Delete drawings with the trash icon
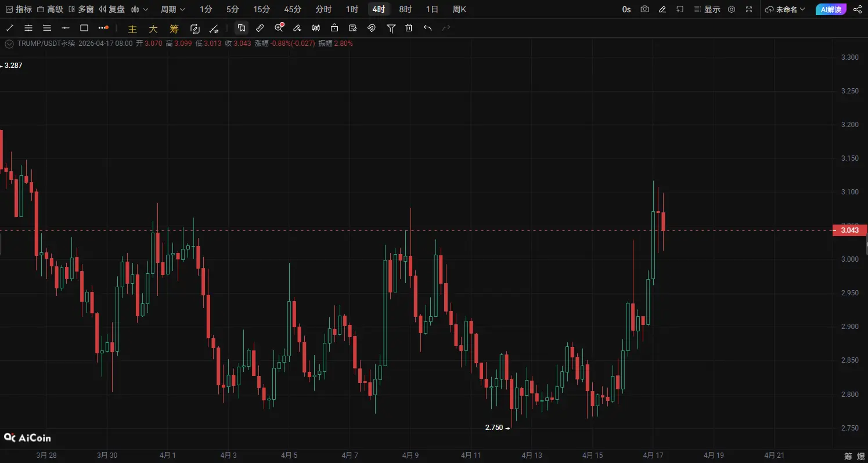The width and height of the screenshot is (868, 463). click(x=409, y=28)
